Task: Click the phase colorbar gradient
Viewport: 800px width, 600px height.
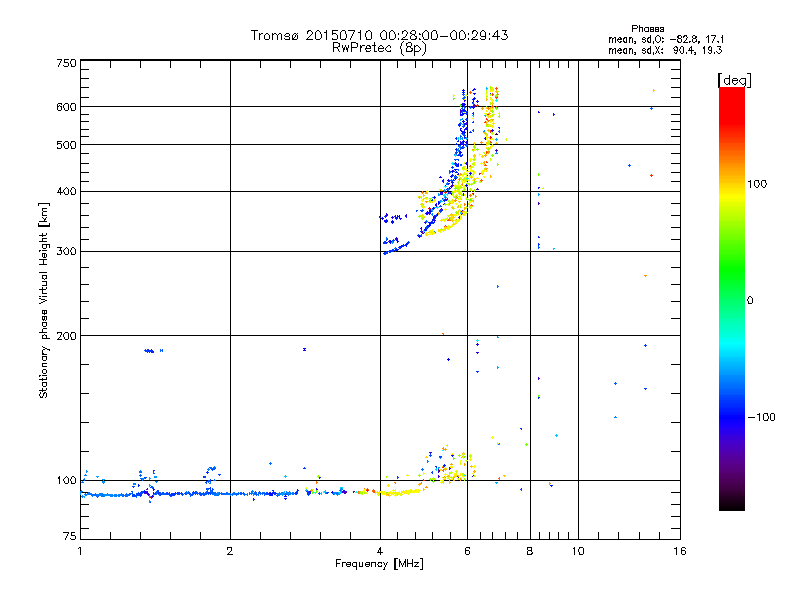Action: tap(732, 299)
